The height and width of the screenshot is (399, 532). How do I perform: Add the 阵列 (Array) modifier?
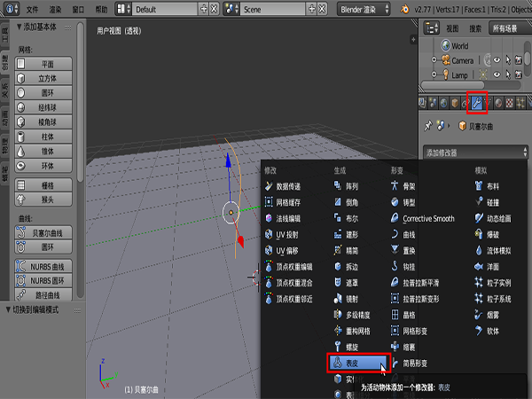click(352, 186)
